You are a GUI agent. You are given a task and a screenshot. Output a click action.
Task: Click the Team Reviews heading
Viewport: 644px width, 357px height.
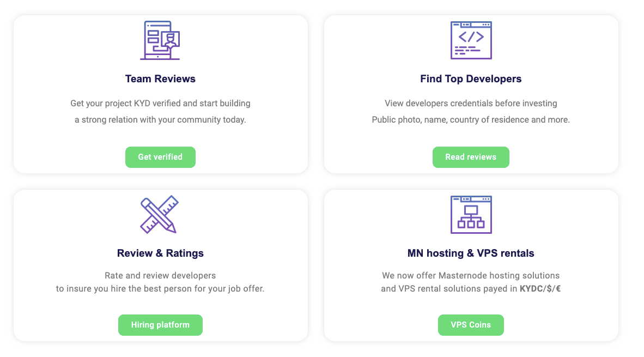(160, 79)
